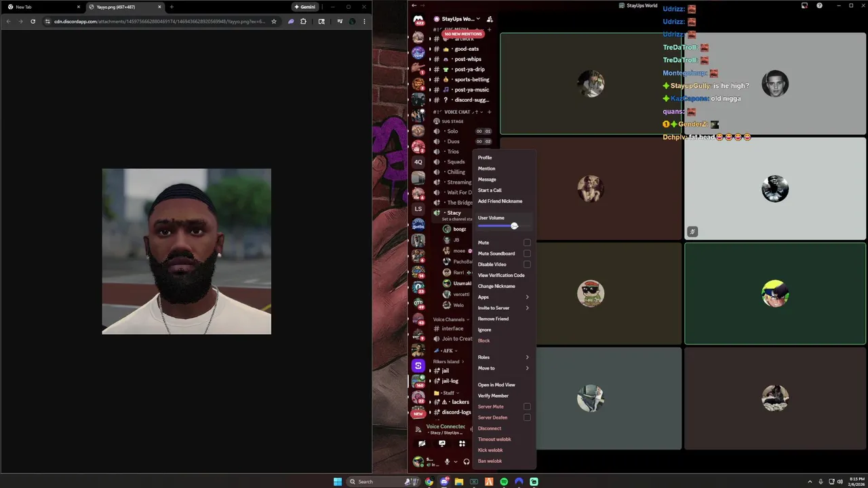The width and height of the screenshot is (868, 488).
Task: Open Chrome extensions puzzle icon
Action: 303,21
